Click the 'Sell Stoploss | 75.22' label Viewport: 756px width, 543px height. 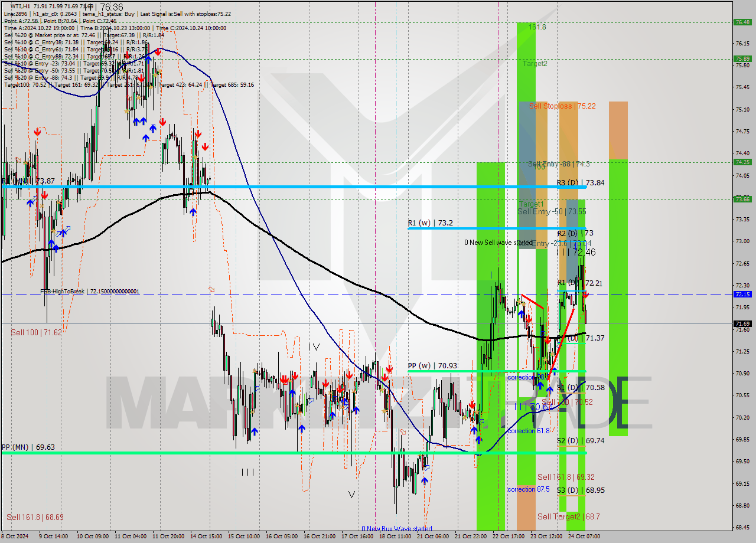(x=562, y=106)
